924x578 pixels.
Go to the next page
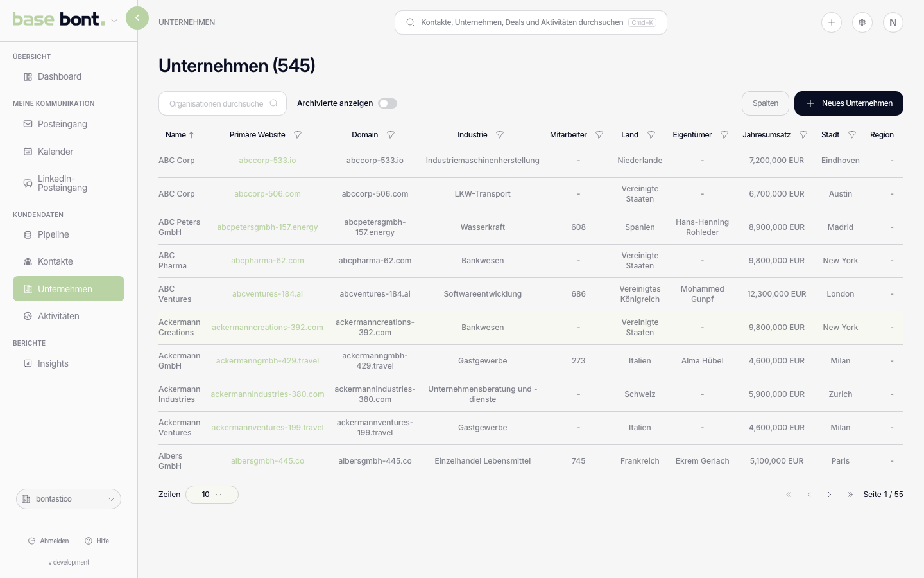pyautogui.click(x=830, y=495)
